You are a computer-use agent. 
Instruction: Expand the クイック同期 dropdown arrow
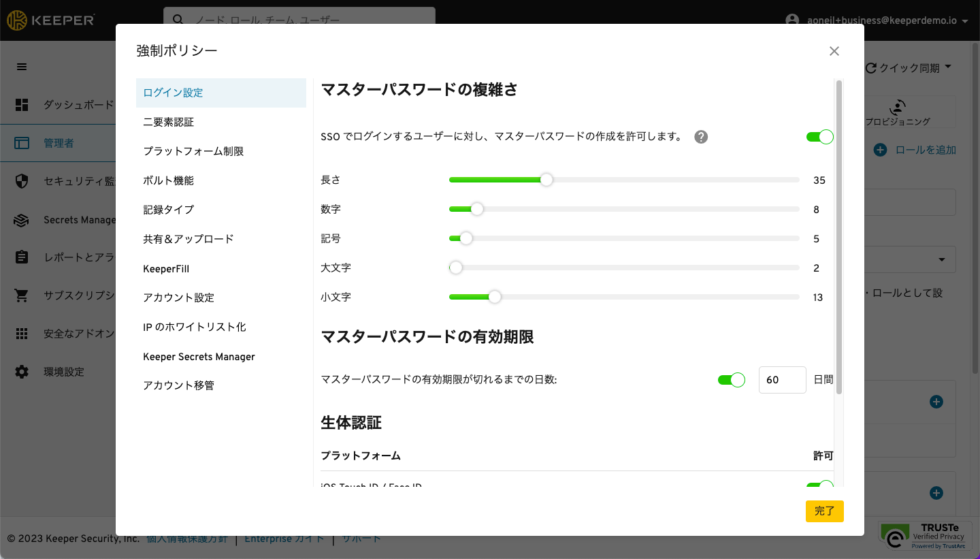[948, 67]
